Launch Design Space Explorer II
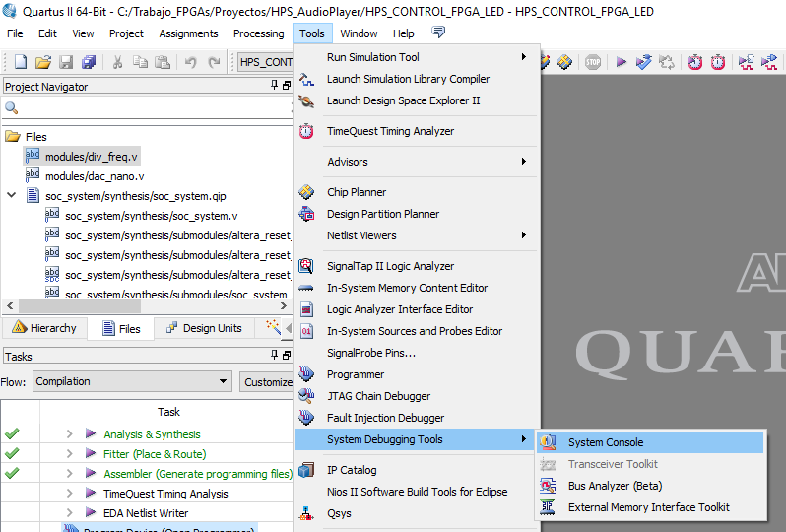 click(417, 100)
